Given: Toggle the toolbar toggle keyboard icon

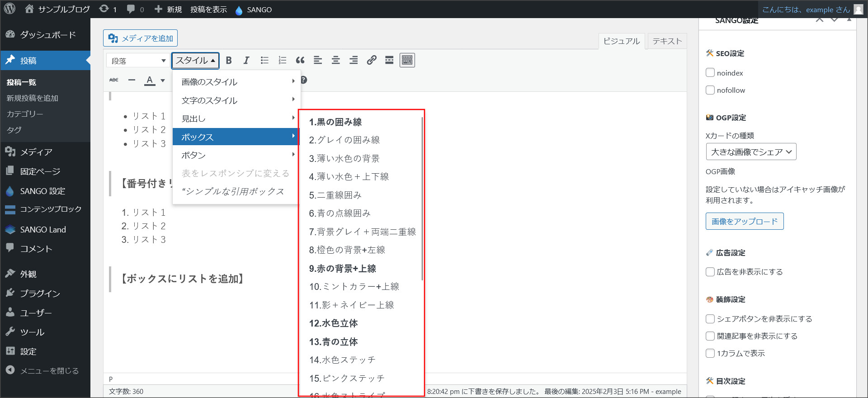Looking at the screenshot, I should coord(407,60).
